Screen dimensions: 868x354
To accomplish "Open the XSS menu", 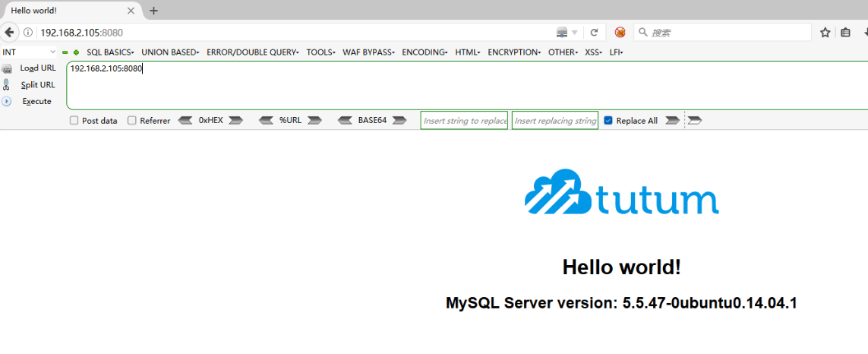I will point(593,52).
